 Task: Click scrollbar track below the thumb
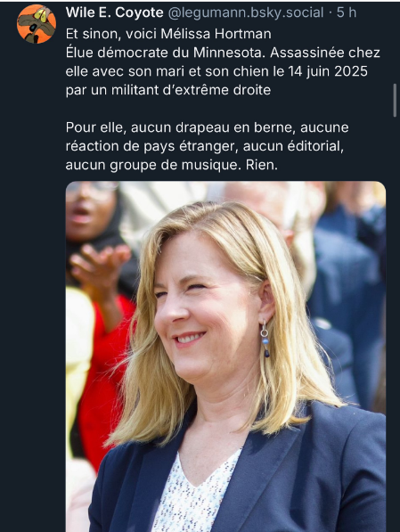[x=395, y=306]
